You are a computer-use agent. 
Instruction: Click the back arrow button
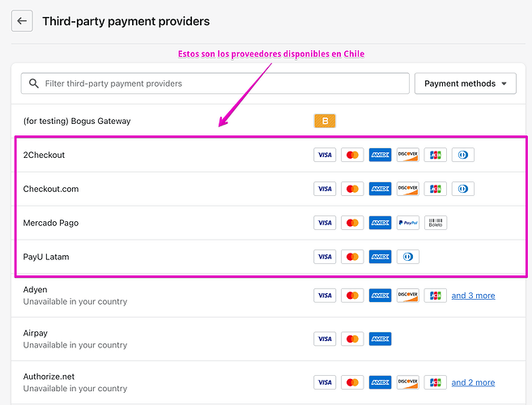22,21
